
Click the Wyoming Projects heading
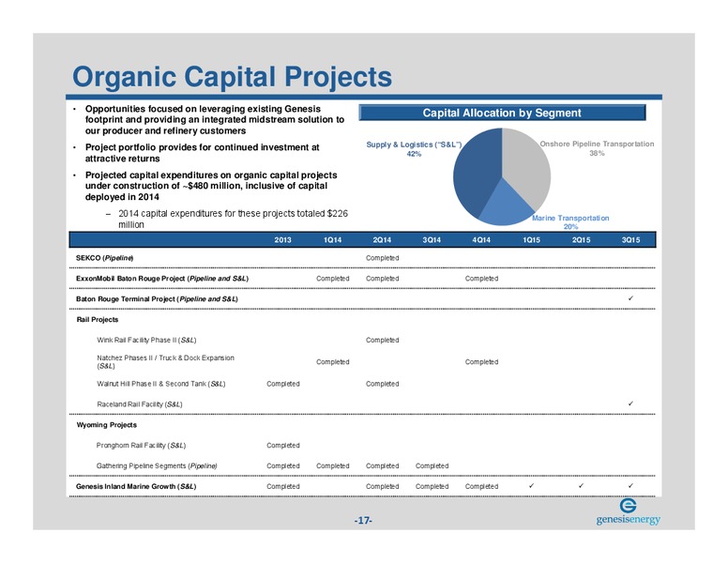click(x=106, y=424)
